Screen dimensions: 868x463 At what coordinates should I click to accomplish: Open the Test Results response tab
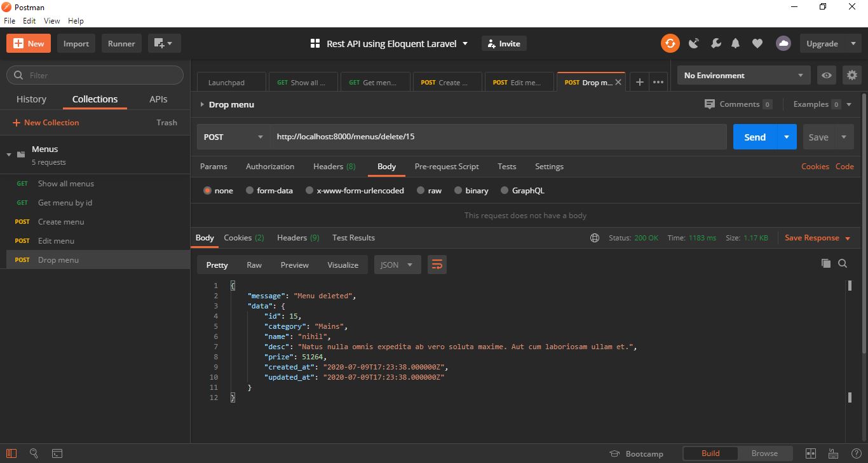point(353,238)
